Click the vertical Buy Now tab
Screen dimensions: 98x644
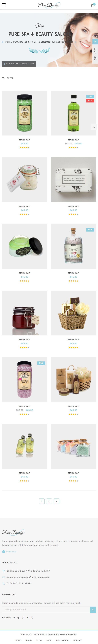click(95, 54)
